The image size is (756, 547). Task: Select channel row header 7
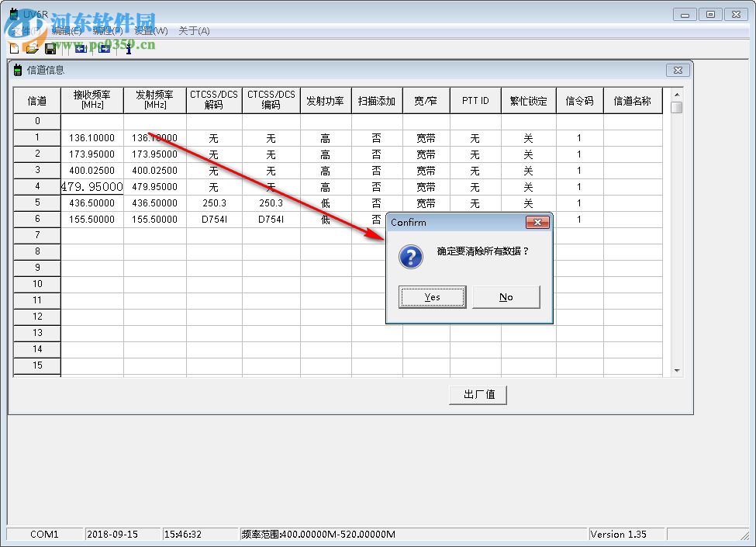coord(37,235)
